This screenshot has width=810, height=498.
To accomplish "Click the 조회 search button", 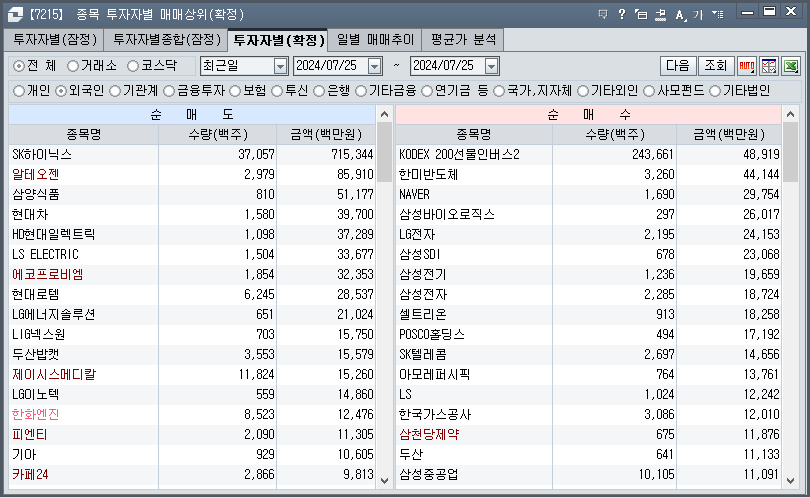I will point(716,66).
